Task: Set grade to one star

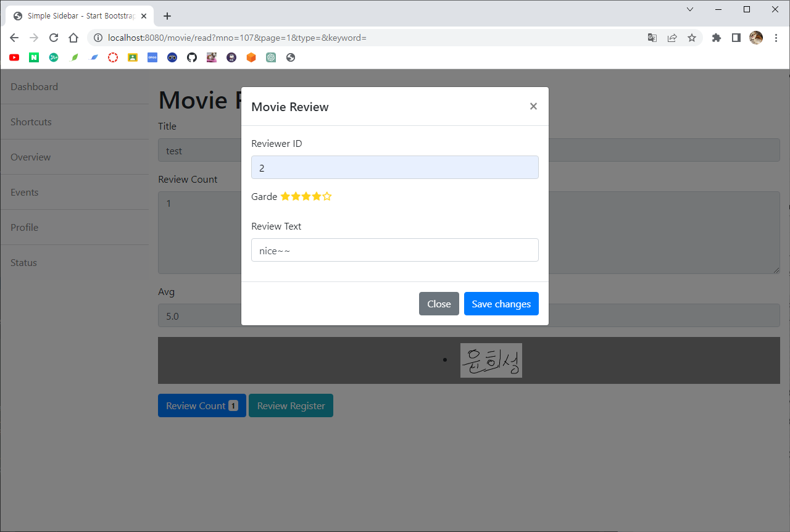Action: [285, 196]
